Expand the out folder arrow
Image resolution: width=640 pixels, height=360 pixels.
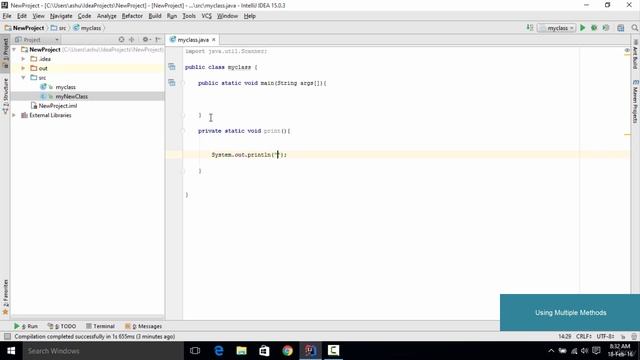[23, 68]
